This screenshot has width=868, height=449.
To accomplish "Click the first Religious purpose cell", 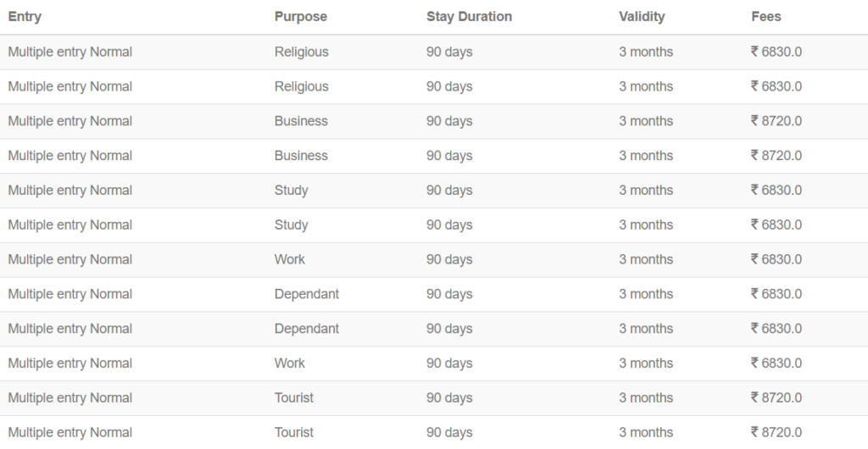I will click(x=301, y=52).
